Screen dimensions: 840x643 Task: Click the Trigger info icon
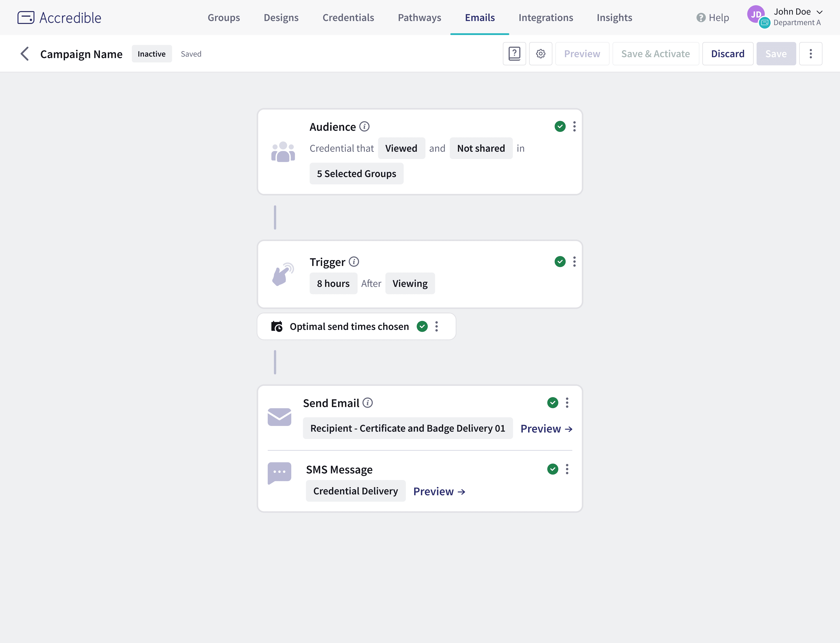(x=354, y=262)
